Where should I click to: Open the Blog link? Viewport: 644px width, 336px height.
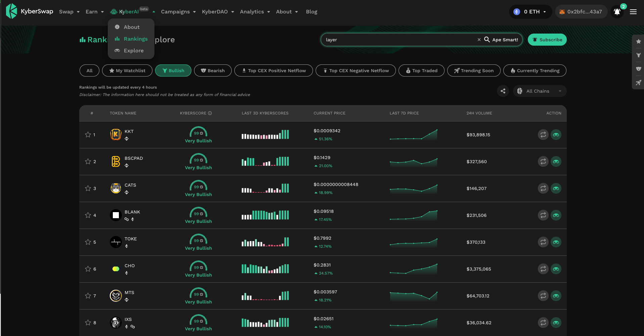point(311,12)
